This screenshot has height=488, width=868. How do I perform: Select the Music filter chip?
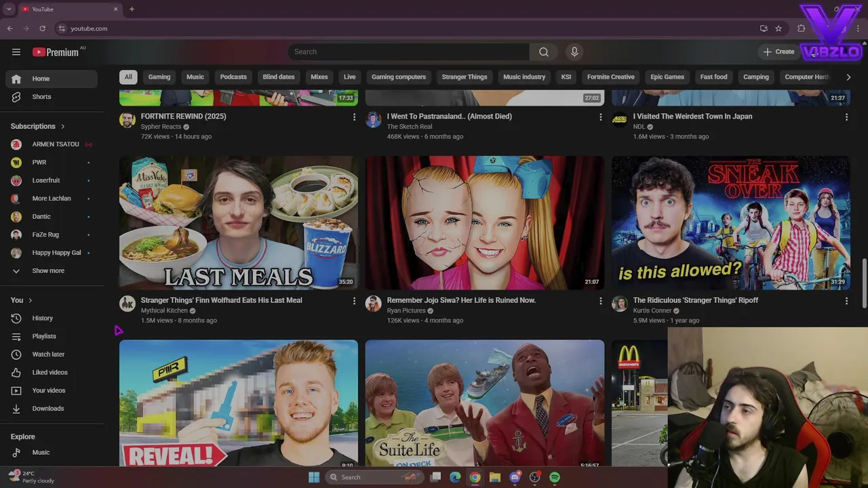coord(195,77)
